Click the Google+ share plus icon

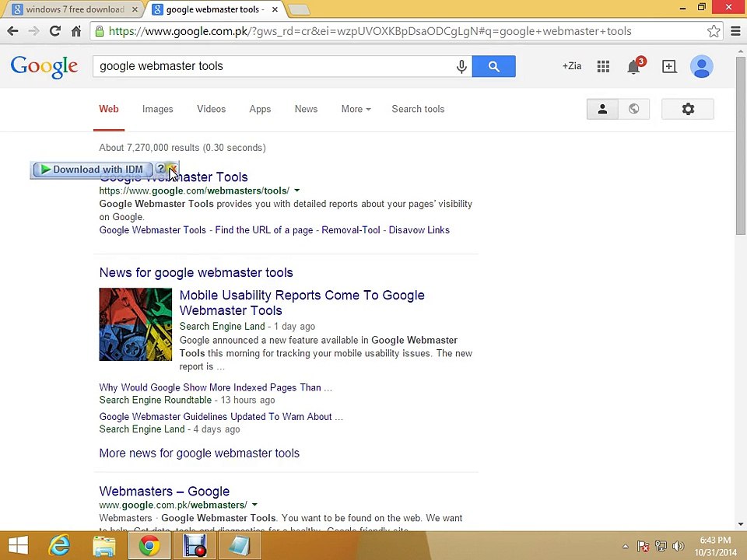[x=669, y=67]
